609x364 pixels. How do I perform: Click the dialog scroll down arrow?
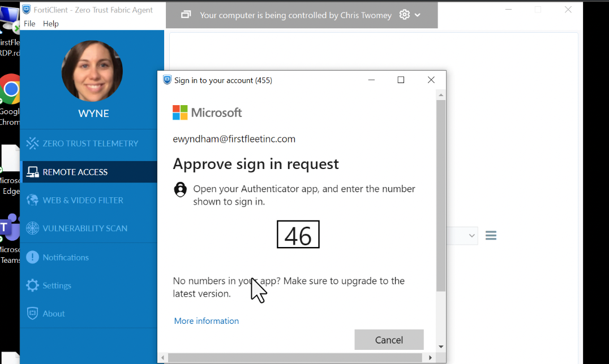(x=441, y=346)
